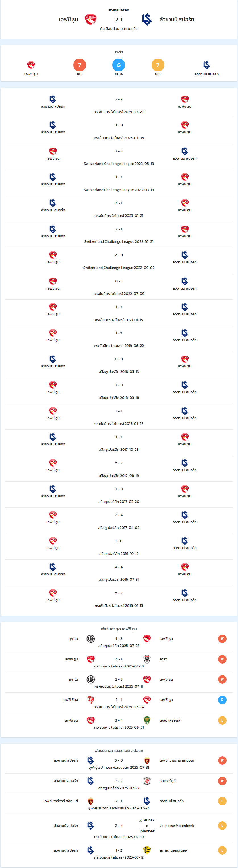Click the Lausanne Sport logo in the match header
Image resolution: width=238 pixels, height=868 pixels.
coord(147,20)
